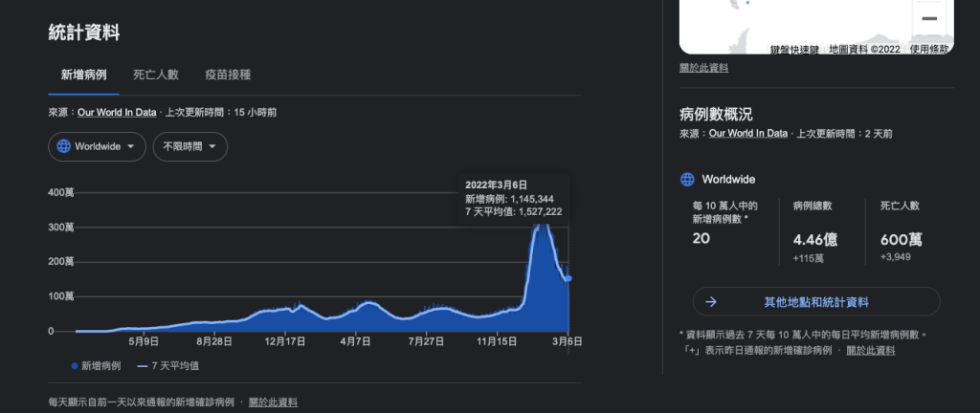Image resolution: width=980 pixels, height=413 pixels.
Task: Open the Our World In Data link under 病例數概況
Action: pos(747,134)
